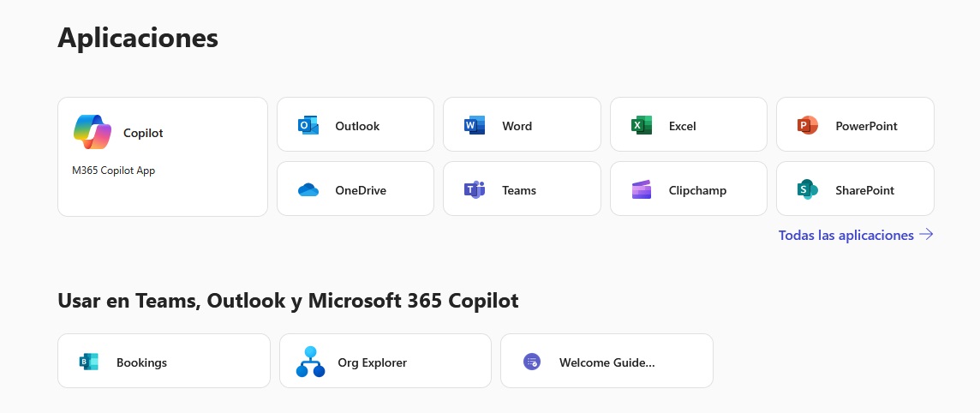This screenshot has width=980, height=413.
Task: Click the PowerPoint icon
Action: click(807, 125)
